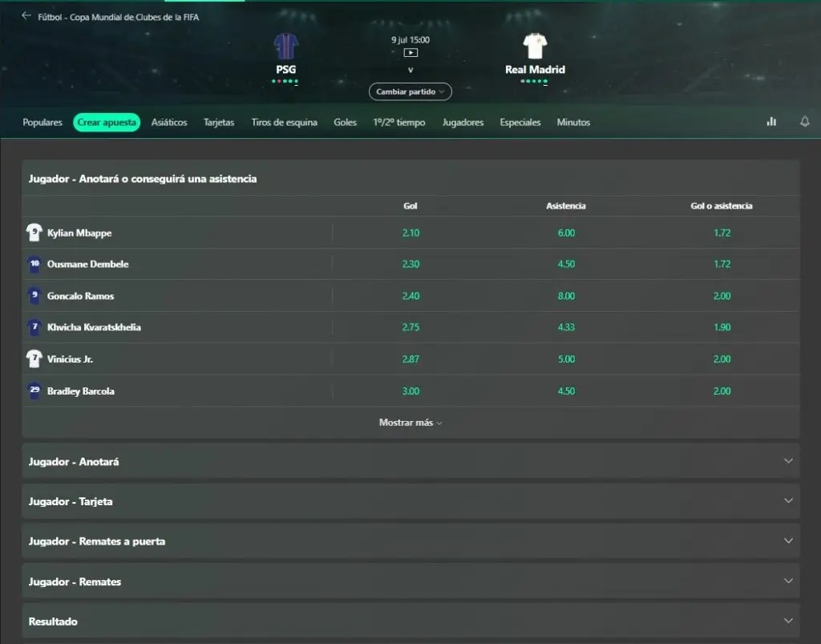Viewport: 821px width, 644px height.
Task: Expand the Jugador - Tarjeta section
Action: coord(410,501)
